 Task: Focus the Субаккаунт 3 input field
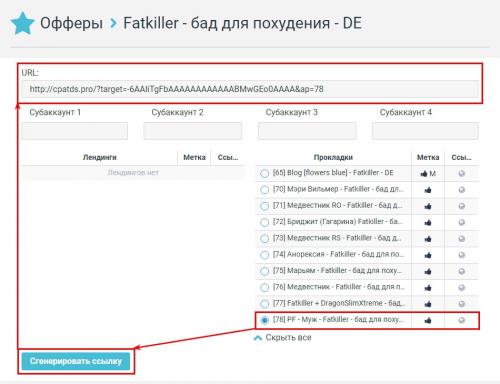307,131
